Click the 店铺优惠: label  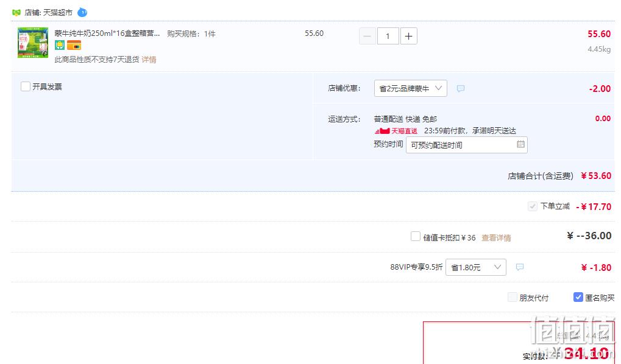click(x=344, y=88)
